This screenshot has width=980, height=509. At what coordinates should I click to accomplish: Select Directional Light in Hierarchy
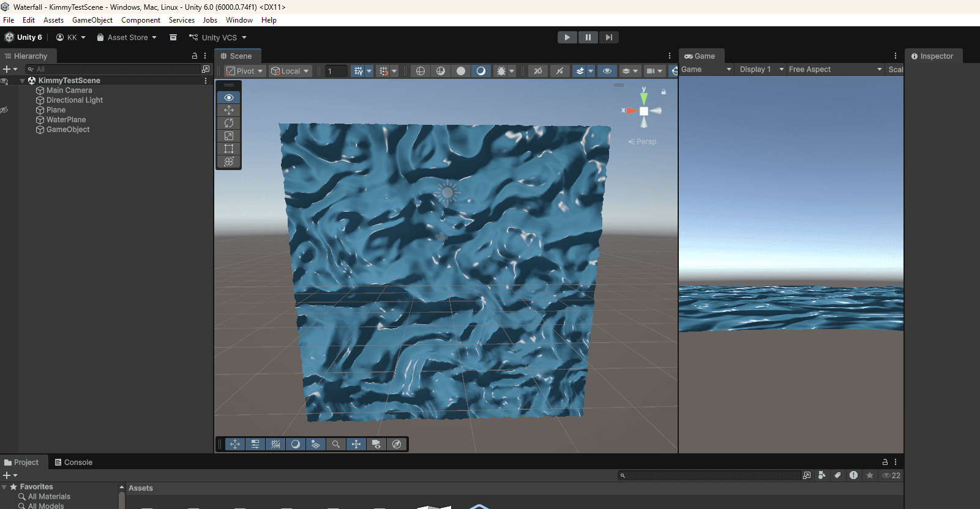(x=75, y=100)
